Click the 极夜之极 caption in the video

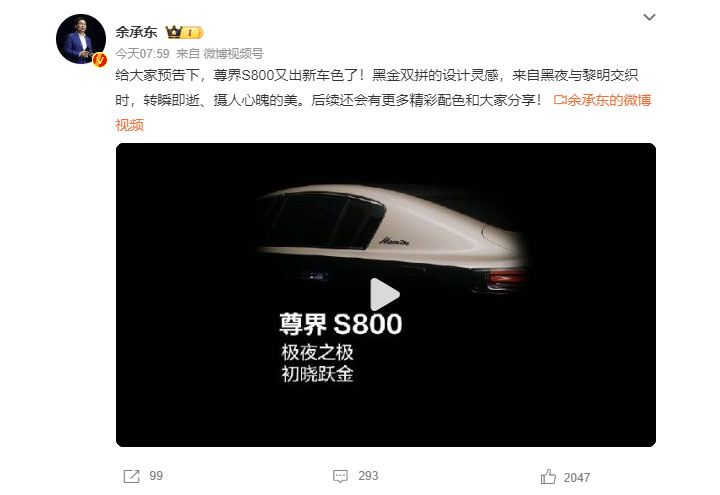point(317,353)
